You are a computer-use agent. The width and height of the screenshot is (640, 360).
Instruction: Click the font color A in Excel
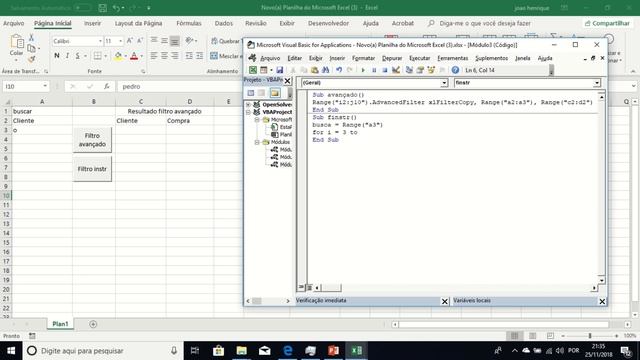tap(134, 56)
